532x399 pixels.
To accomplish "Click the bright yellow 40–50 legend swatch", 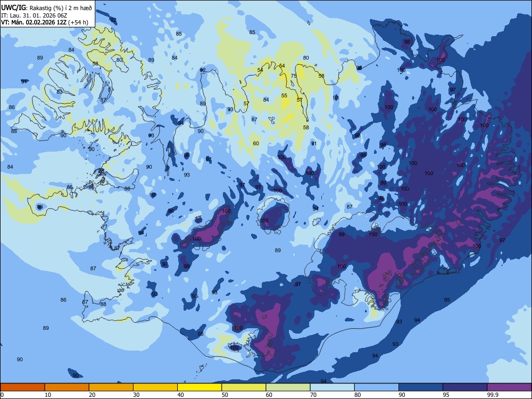I will point(199,387).
